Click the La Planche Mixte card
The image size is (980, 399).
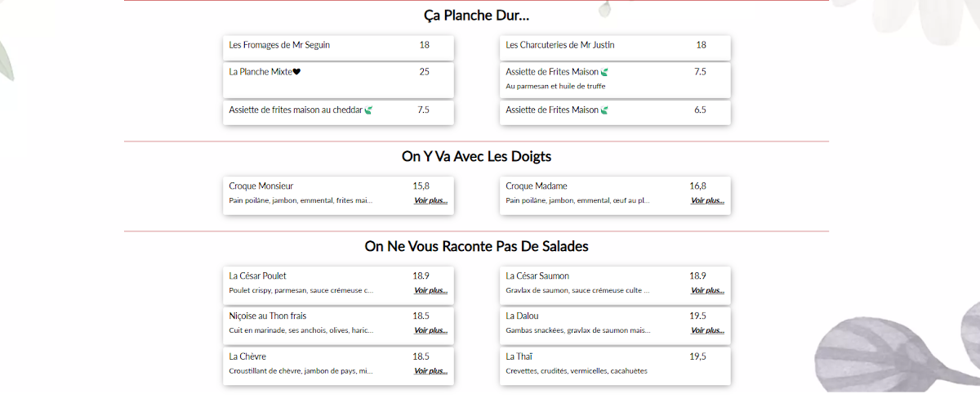click(338, 80)
